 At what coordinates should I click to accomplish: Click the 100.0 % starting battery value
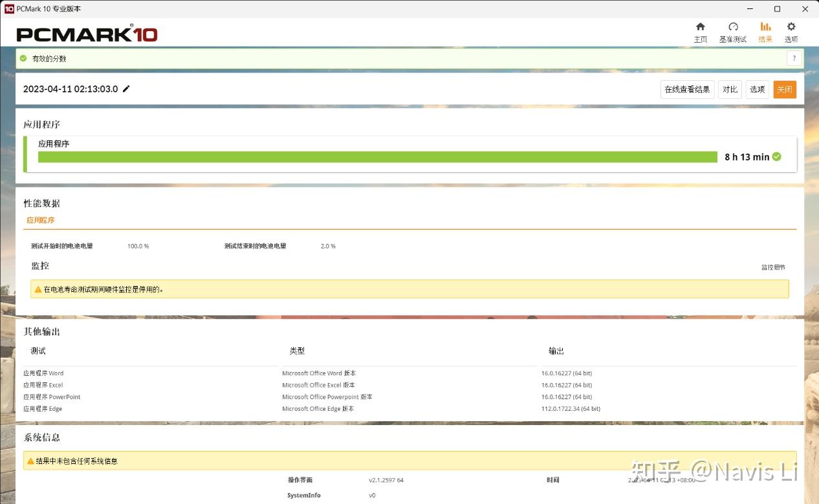138,247
